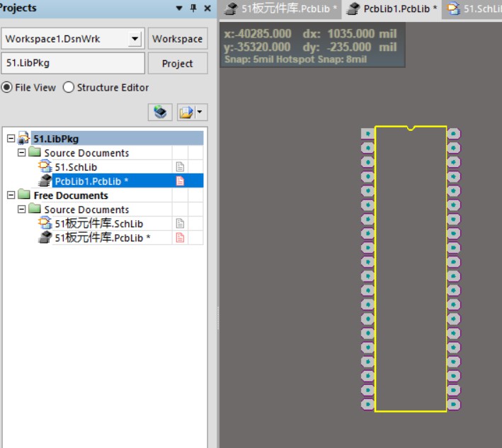
Task: Open the Workspace1.DsnWrk dropdown arrow
Action: pos(135,39)
